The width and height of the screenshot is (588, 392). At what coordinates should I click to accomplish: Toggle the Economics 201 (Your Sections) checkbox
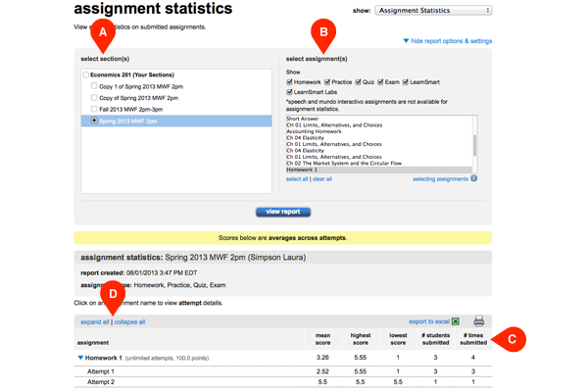[x=86, y=74]
